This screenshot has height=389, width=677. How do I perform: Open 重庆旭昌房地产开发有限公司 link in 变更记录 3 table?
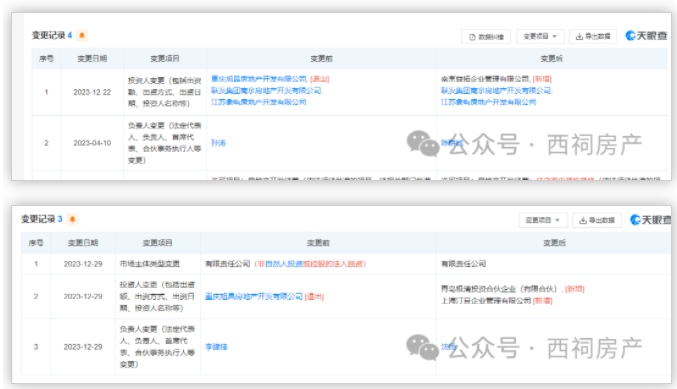(x=253, y=297)
